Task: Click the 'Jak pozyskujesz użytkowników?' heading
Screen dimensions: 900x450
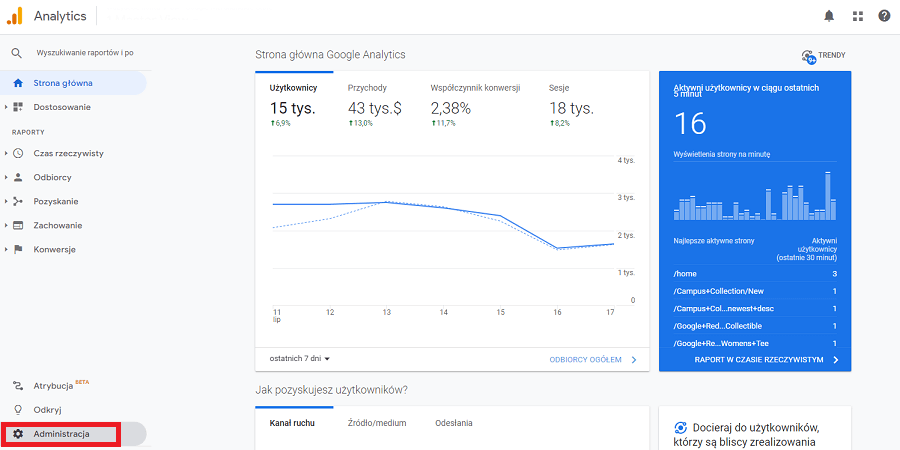Action: (331, 390)
